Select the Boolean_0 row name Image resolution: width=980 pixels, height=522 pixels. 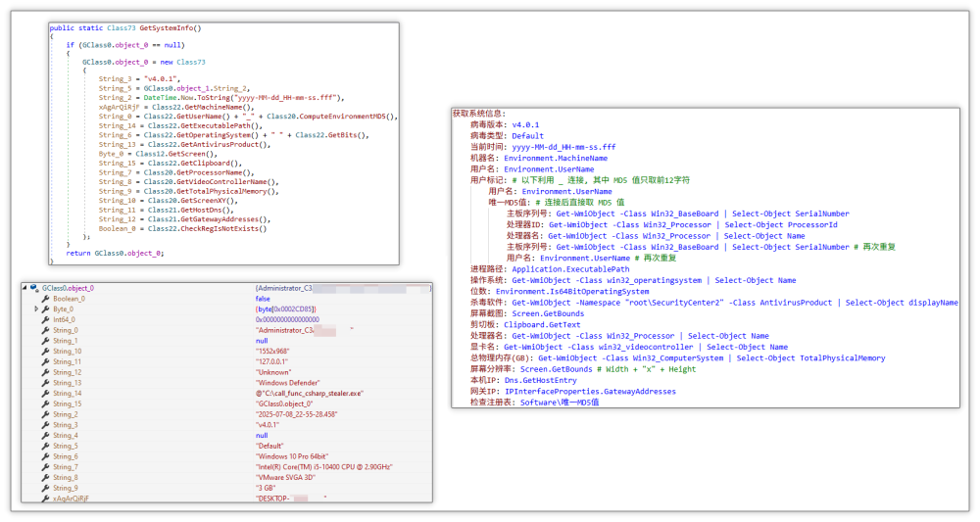tap(69, 299)
